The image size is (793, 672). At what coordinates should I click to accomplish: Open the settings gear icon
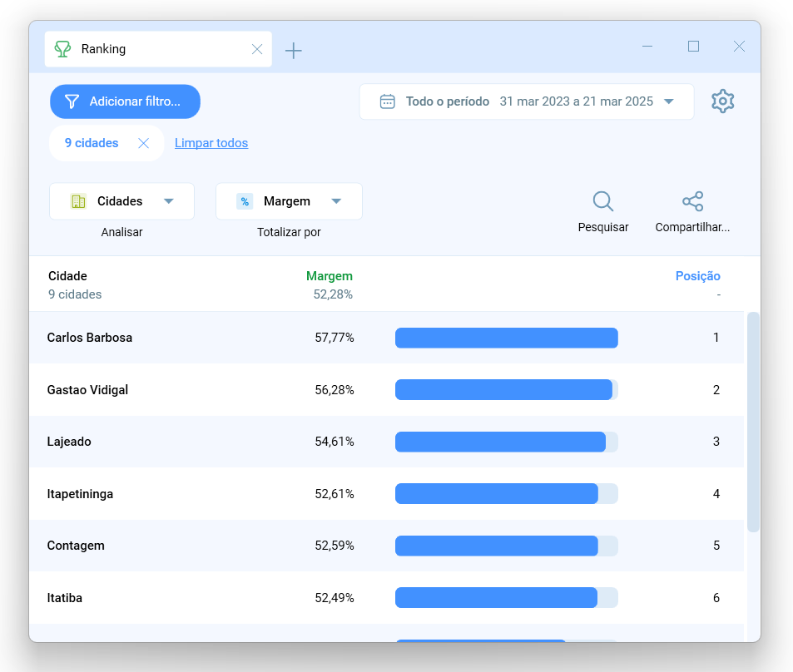(723, 101)
